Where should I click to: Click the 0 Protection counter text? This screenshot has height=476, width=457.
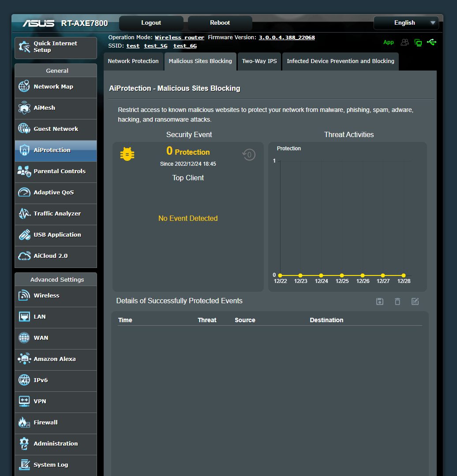pos(188,151)
